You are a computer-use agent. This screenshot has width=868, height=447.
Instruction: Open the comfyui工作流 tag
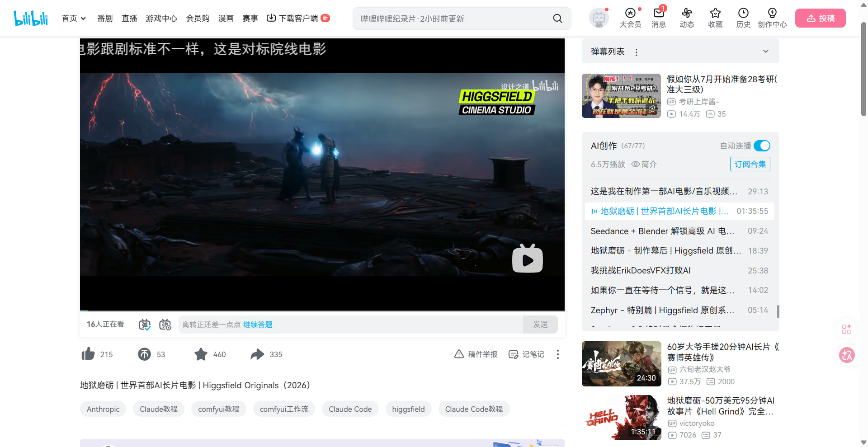coord(284,409)
